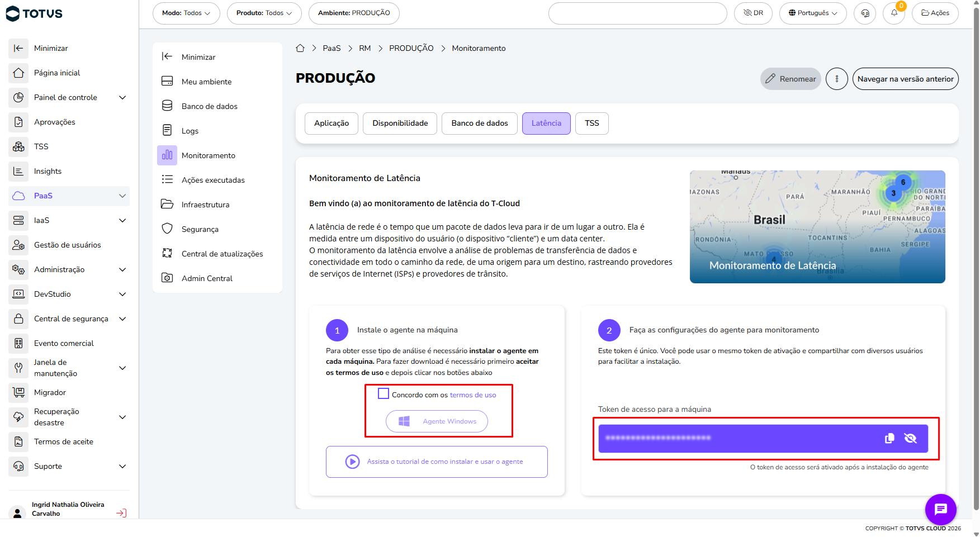Click the PaaS cloud icon
Image resolution: width=980 pixels, height=537 pixels.
tap(18, 196)
